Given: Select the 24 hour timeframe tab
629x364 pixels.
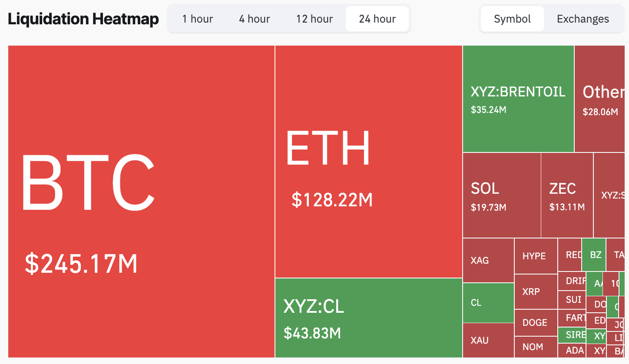Looking at the screenshot, I should pyautogui.click(x=377, y=19).
